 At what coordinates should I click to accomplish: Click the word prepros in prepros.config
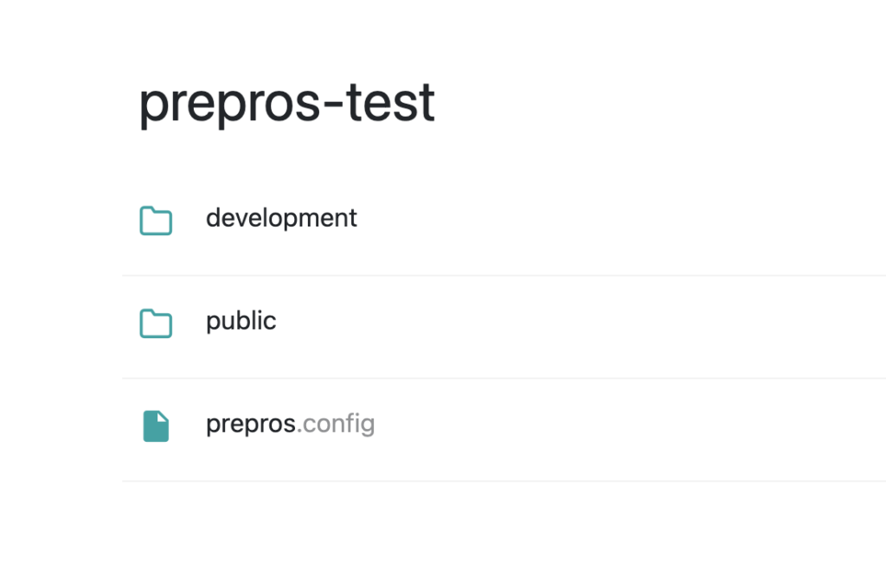pyautogui.click(x=251, y=425)
